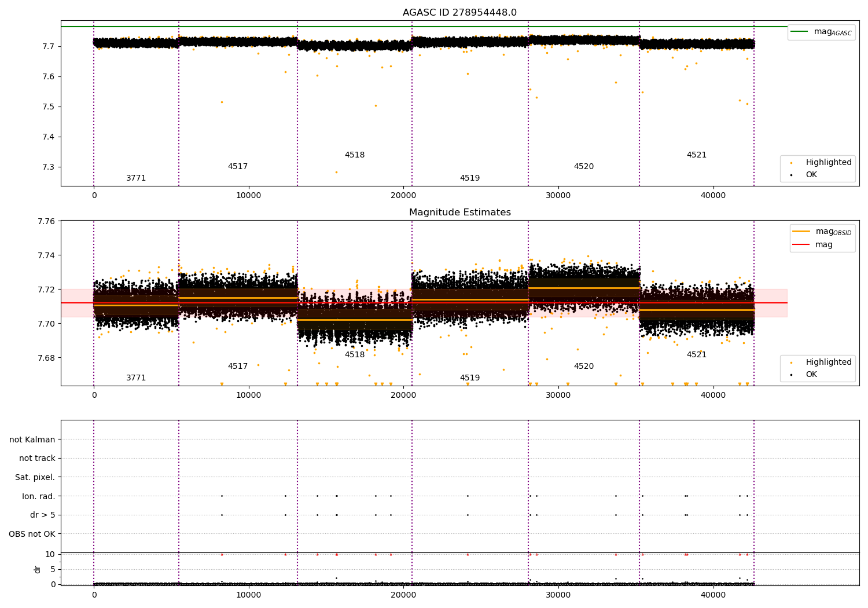Click the 'Sat. pixel.' row label
868x608 pixels.
click(x=35, y=477)
